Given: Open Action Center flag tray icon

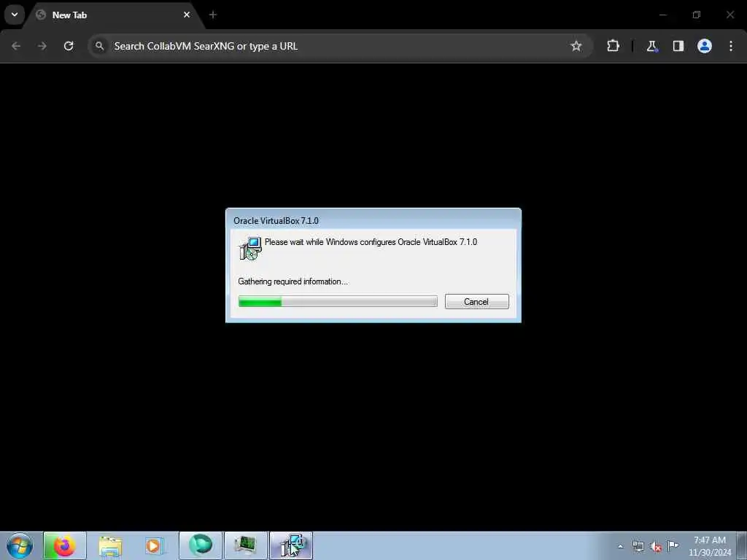Looking at the screenshot, I should coord(673,546).
